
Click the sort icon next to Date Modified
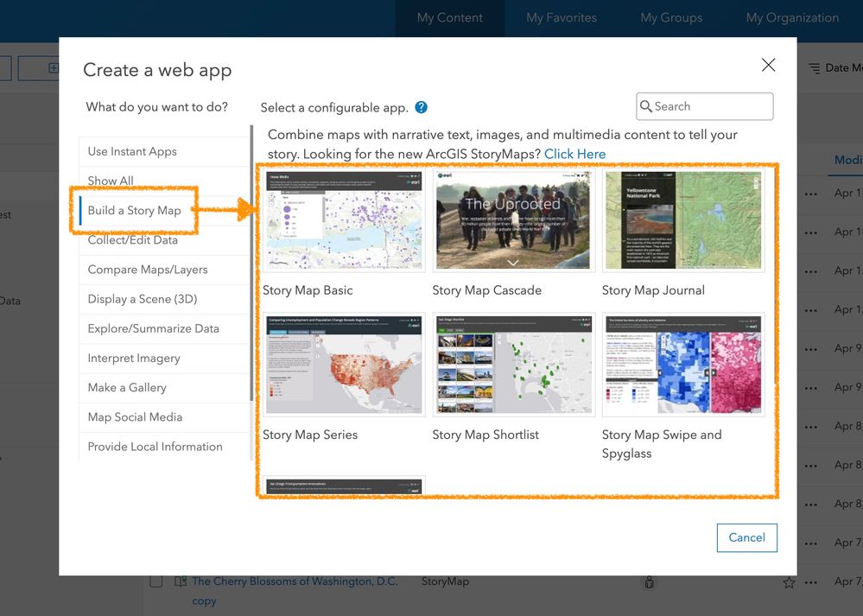click(x=814, y=67)
